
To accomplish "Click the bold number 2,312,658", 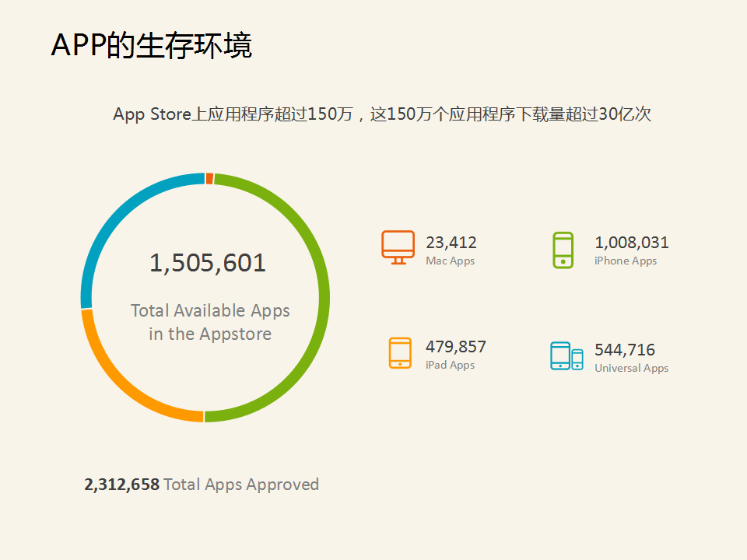I will tap(122, 485).
